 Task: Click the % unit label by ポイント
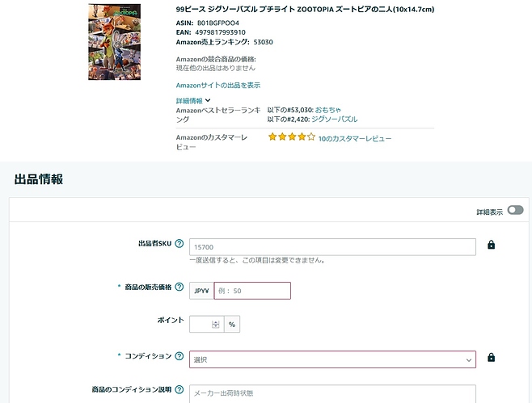[232, 325]
